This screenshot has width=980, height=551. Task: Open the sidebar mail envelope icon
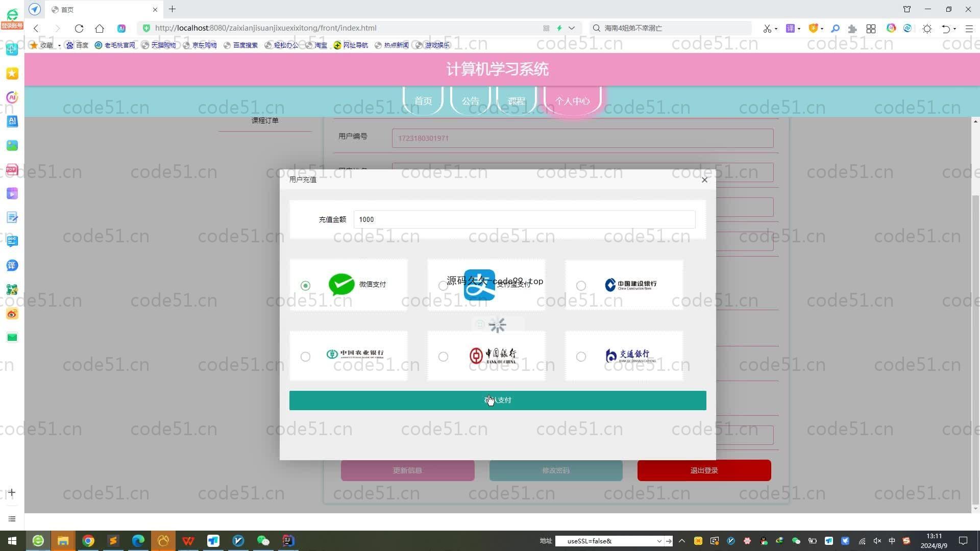12,337
